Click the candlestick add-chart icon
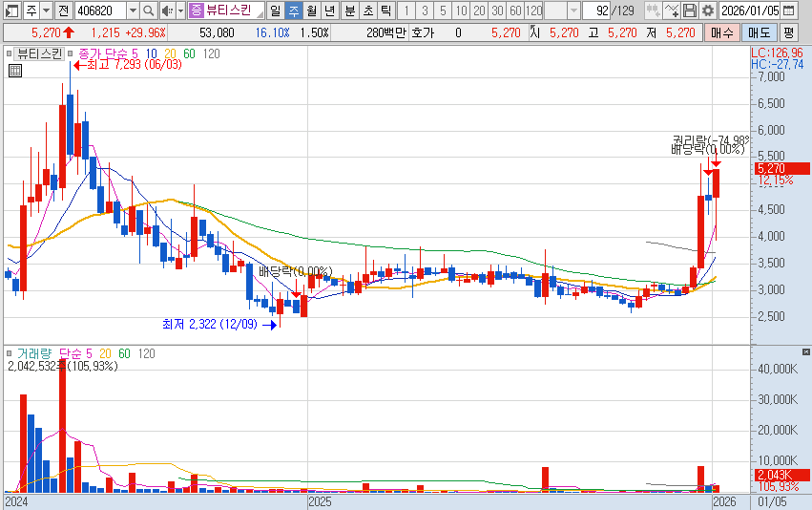 [653, 11]
